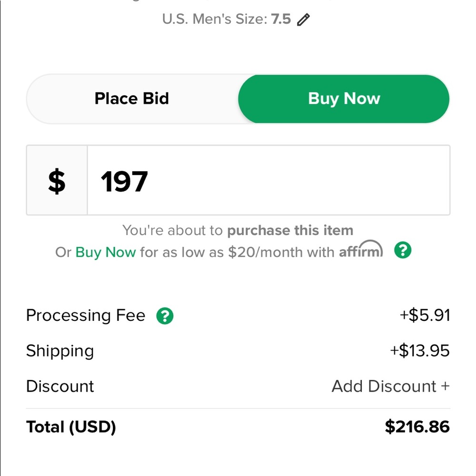Open the Processing Fee help icon

165,316
